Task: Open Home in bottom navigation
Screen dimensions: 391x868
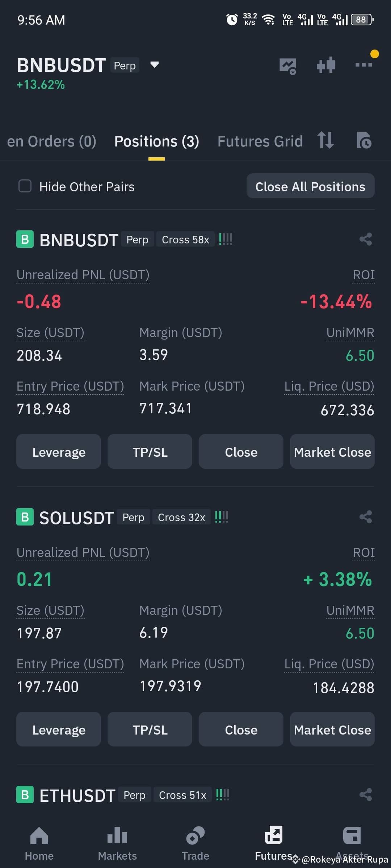Action: pyautogui.click(x=39, y=843)
